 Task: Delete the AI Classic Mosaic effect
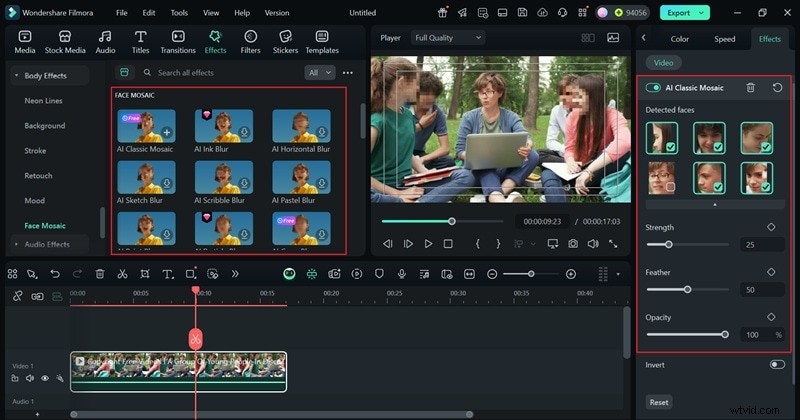coord(751,88)
